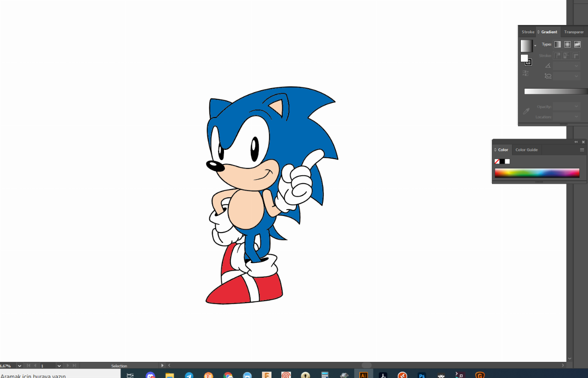
Task: Open Photoshop from taskbar
Action: coord(421,375)
